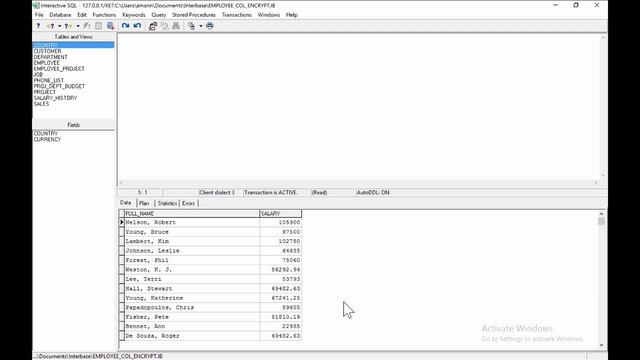Click the execute query lightning icon
The image size is (640, 360).
87,26
